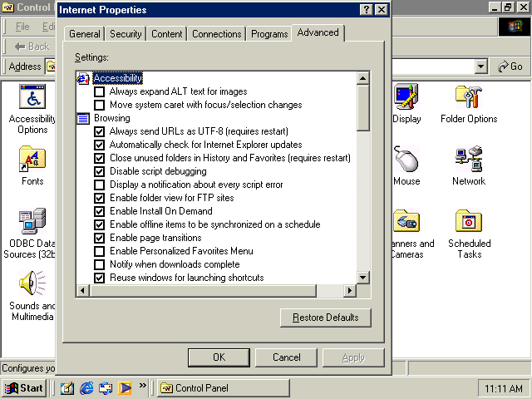
Task: Uncheck Close unused folders in History and Favorites
Action: point(99,158)
